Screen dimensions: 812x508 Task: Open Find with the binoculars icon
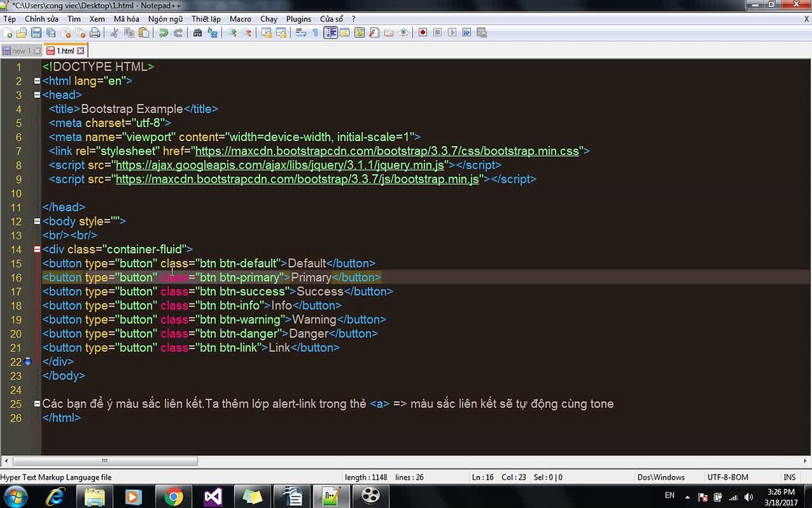click(x=198, y=32)
